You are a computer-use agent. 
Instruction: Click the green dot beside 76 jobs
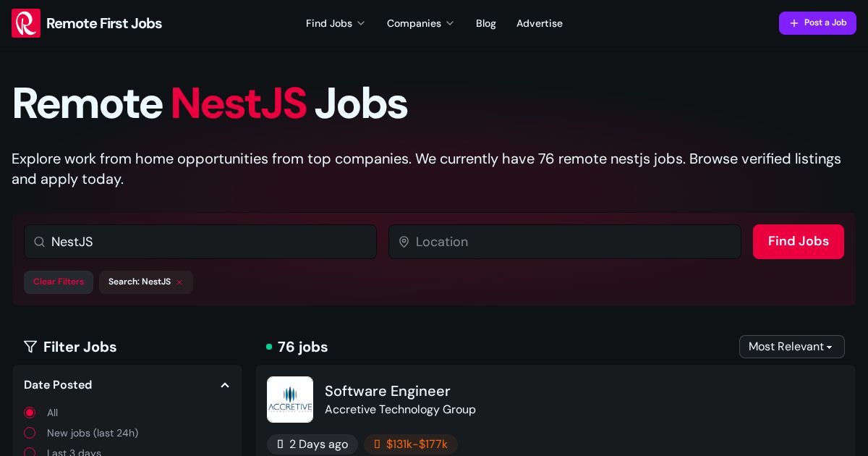coord(269,347)
